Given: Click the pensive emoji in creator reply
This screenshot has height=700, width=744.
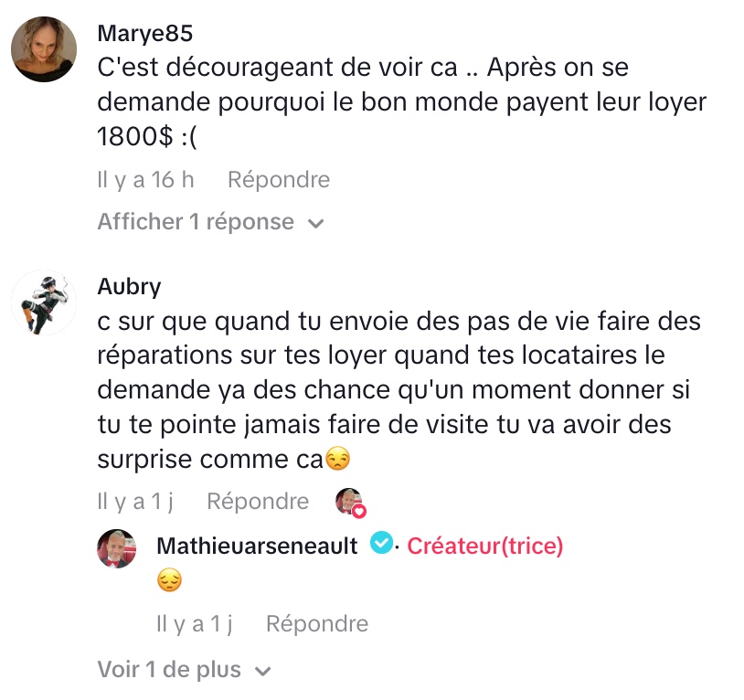Looking at the screenshot, I should click(169, 580).
